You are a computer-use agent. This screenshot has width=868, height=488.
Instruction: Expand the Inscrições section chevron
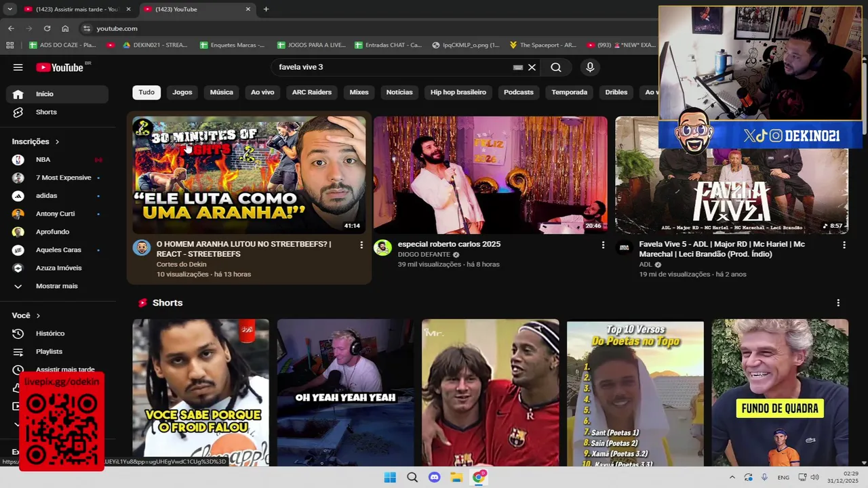point(57,142)
